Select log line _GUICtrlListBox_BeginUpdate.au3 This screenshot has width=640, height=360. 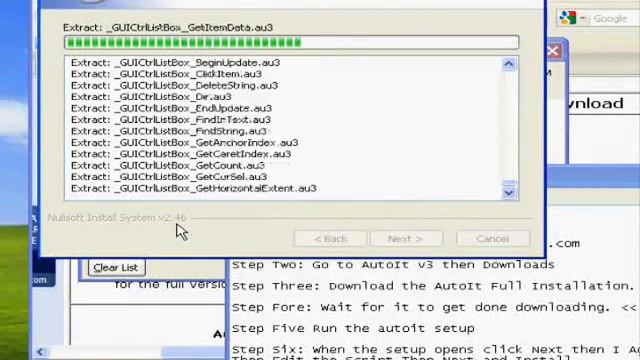tap(176, 63)
